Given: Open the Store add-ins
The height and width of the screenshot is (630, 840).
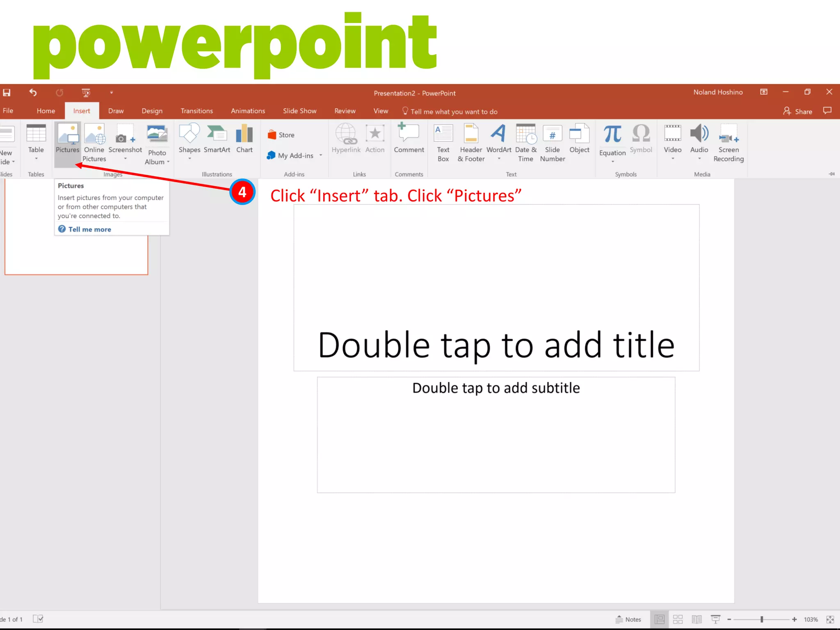Looking at the screenshot, I should [x=281, y=135].
